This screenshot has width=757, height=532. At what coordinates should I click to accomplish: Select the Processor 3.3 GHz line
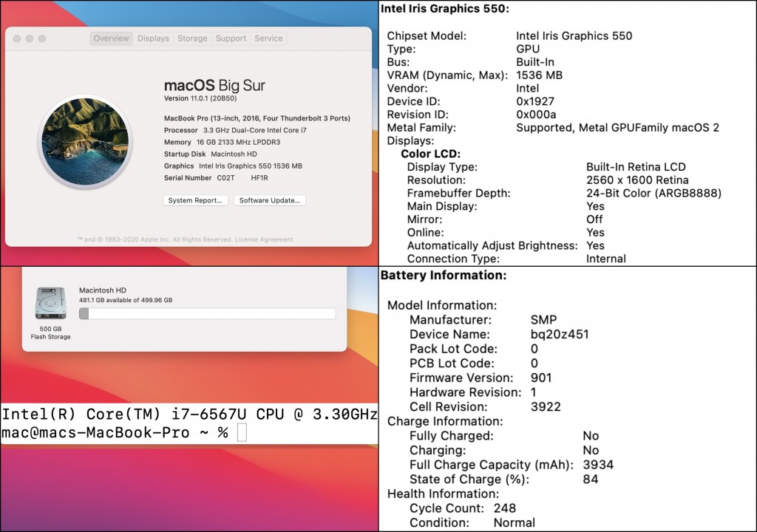coord(235,130)
